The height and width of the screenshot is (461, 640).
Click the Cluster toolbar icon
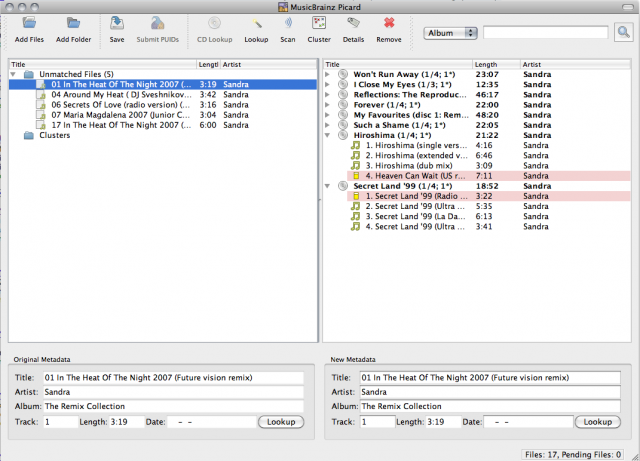click(319, 23)
